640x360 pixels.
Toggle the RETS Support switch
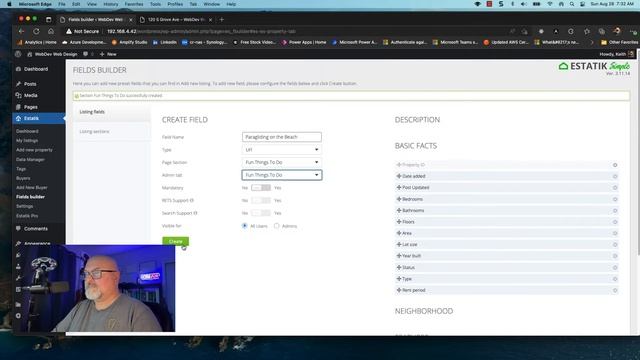point(261,200)
